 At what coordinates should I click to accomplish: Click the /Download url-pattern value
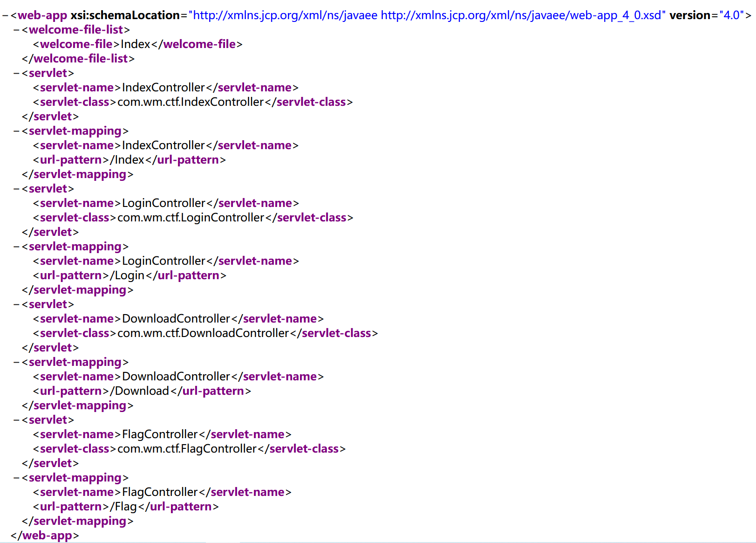pyautogui.click(x=140, y=391)
